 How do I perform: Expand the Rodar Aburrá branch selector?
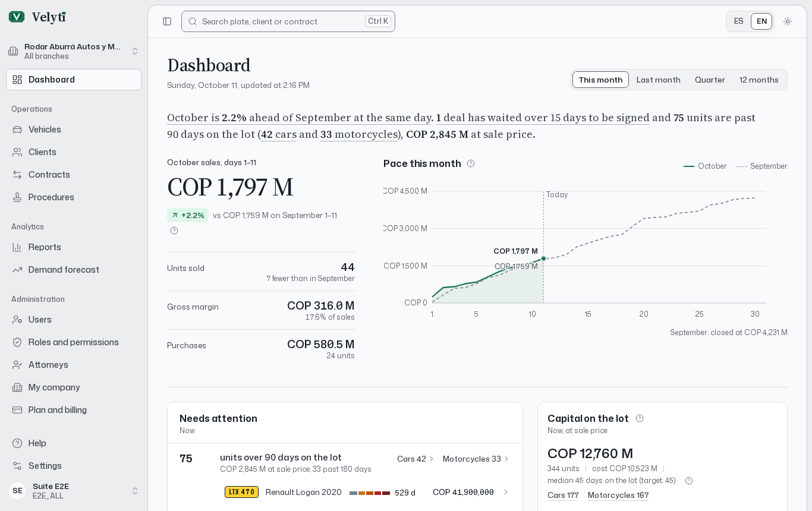point(74,51)
